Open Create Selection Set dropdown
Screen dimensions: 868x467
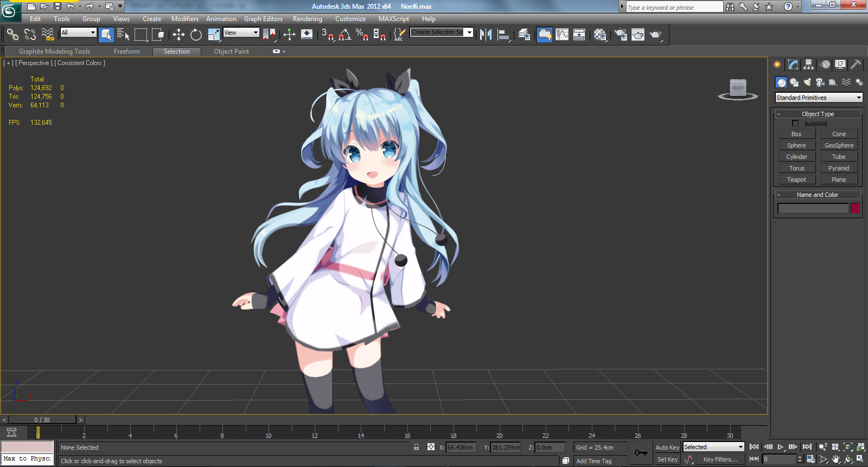(442, 33)
